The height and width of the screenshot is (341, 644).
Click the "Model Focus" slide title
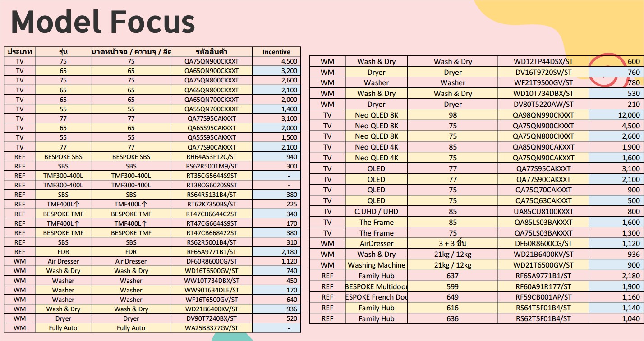pyautogui.click(x=103, y=22)
